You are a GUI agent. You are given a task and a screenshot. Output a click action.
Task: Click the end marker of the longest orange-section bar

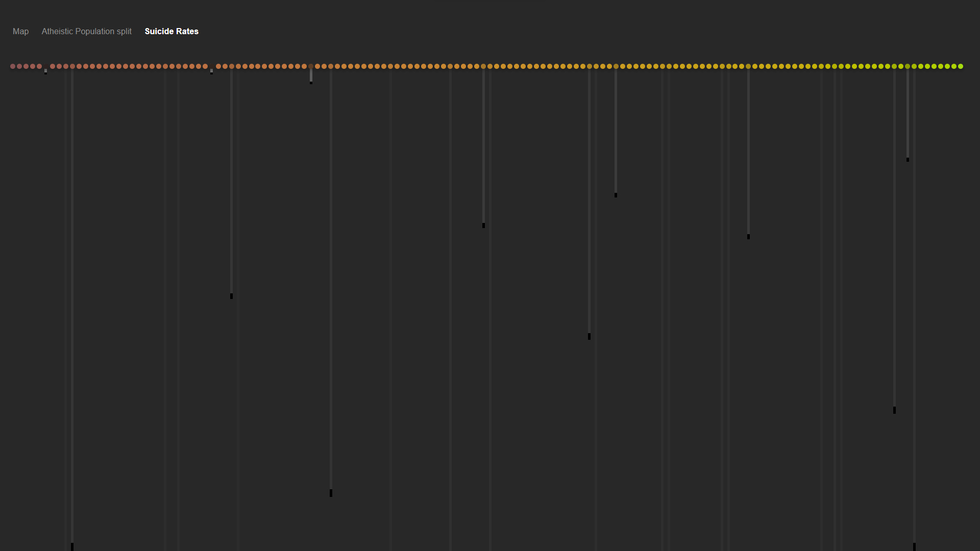coord(331,493)
